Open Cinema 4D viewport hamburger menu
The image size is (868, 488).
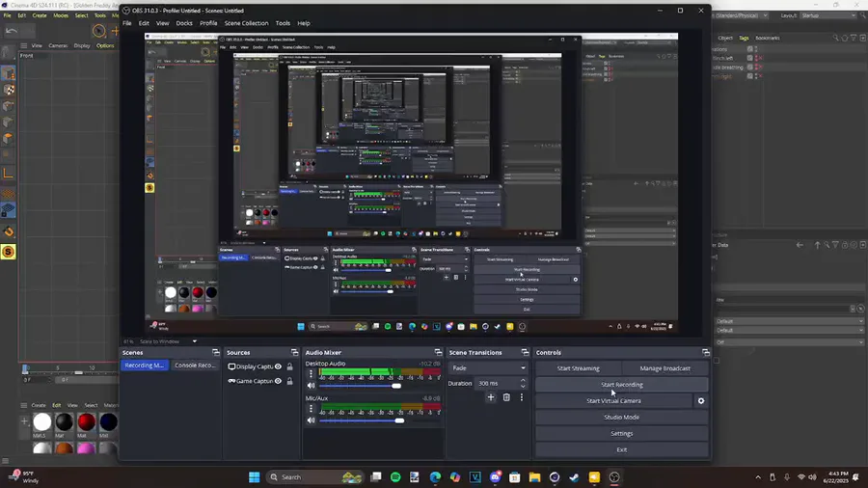(23, 46)
